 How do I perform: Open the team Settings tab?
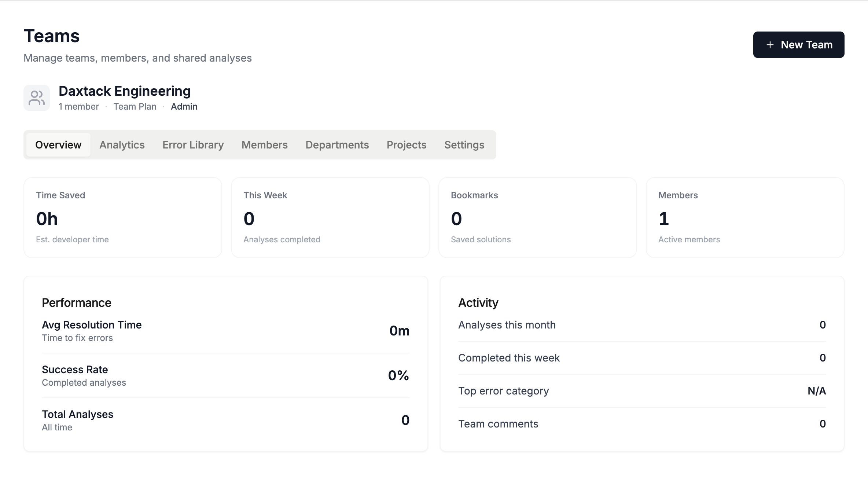coord(464,145)
